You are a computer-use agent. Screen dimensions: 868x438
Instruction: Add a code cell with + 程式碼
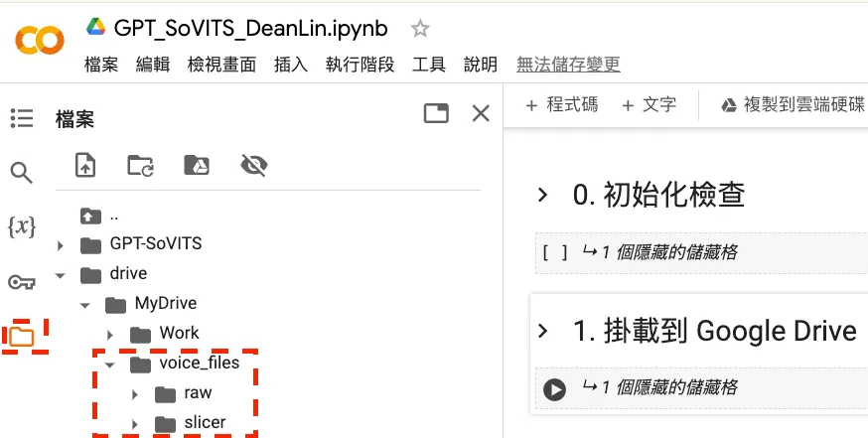click(561, 104)
